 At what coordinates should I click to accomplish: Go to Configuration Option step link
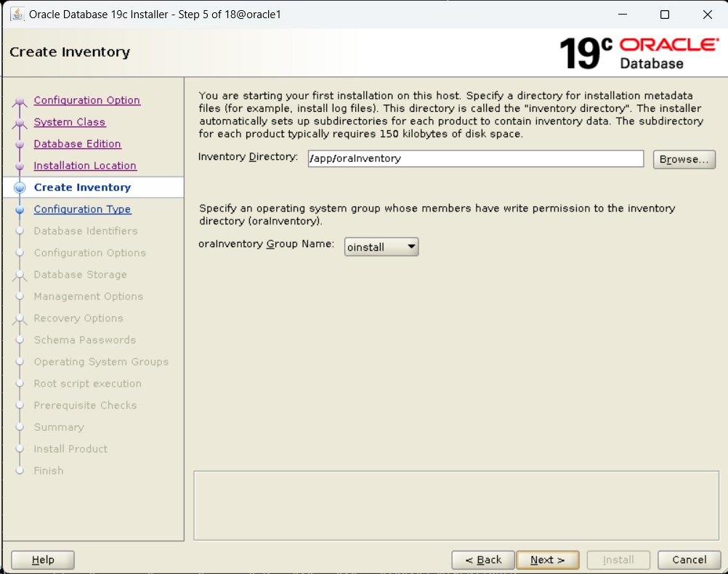[x=86, y=100]
